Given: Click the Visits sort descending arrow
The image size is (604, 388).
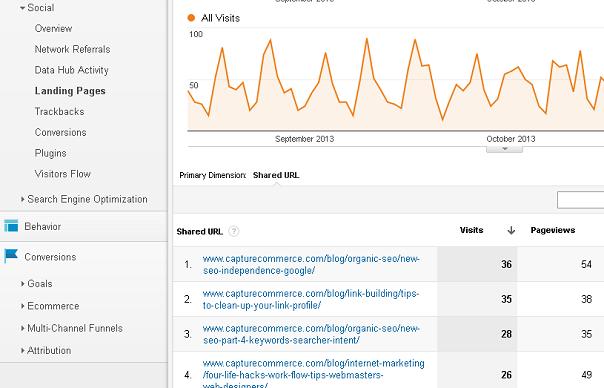Looking at the screenshot, I should tap(511, 230).
